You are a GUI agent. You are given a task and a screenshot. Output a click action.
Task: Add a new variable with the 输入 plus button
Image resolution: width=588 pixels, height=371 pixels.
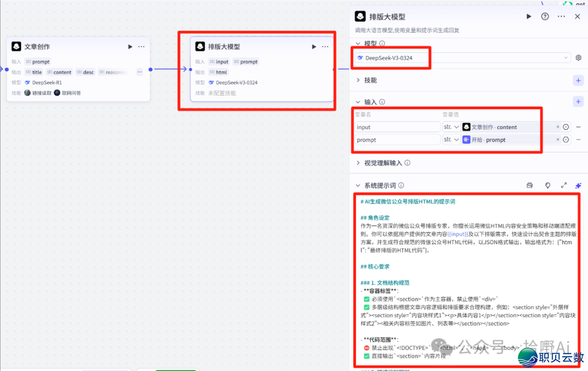click(x=578, y=101)
